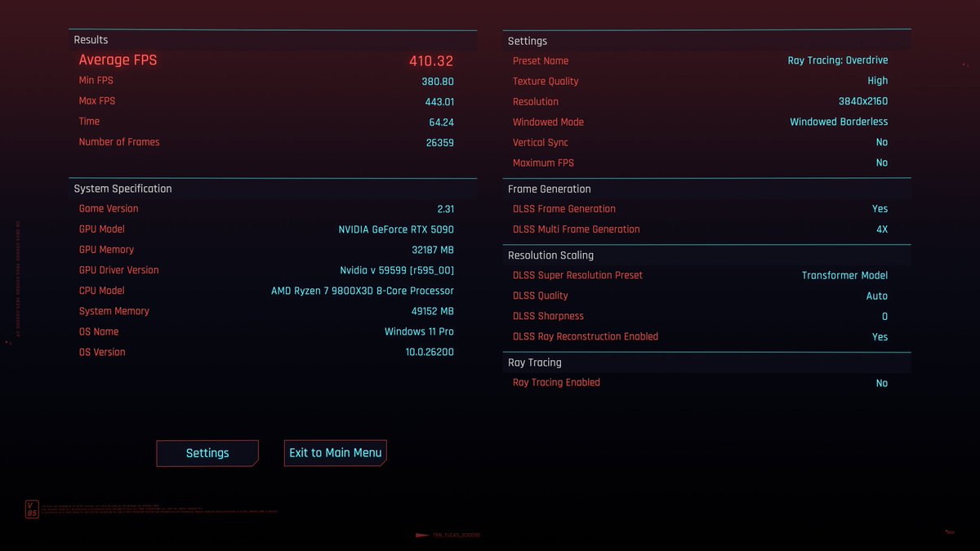The image size is (980, 551).
Task: Select the Min FPS value 380.80
Action: [438, 82]
